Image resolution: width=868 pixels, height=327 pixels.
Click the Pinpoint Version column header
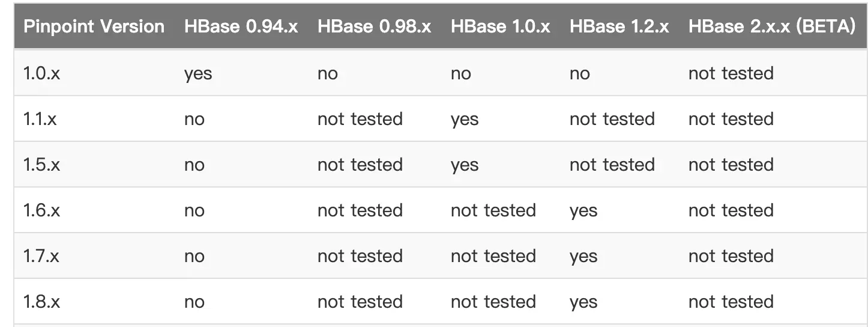(94, 26)
